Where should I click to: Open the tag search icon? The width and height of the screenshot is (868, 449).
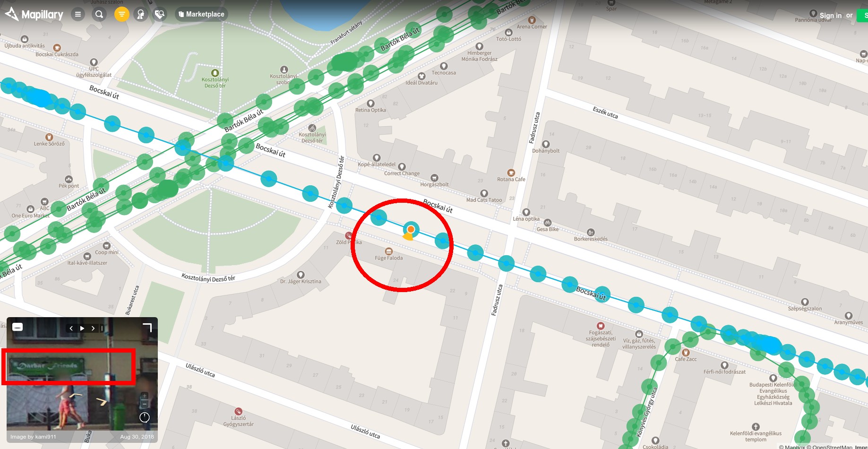coord(160,14)
